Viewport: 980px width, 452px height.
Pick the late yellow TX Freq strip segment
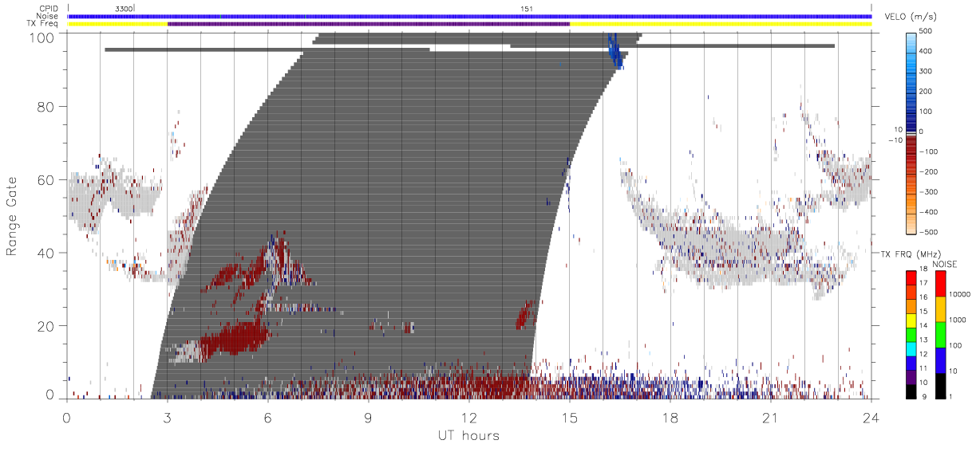tap(721, 24)
